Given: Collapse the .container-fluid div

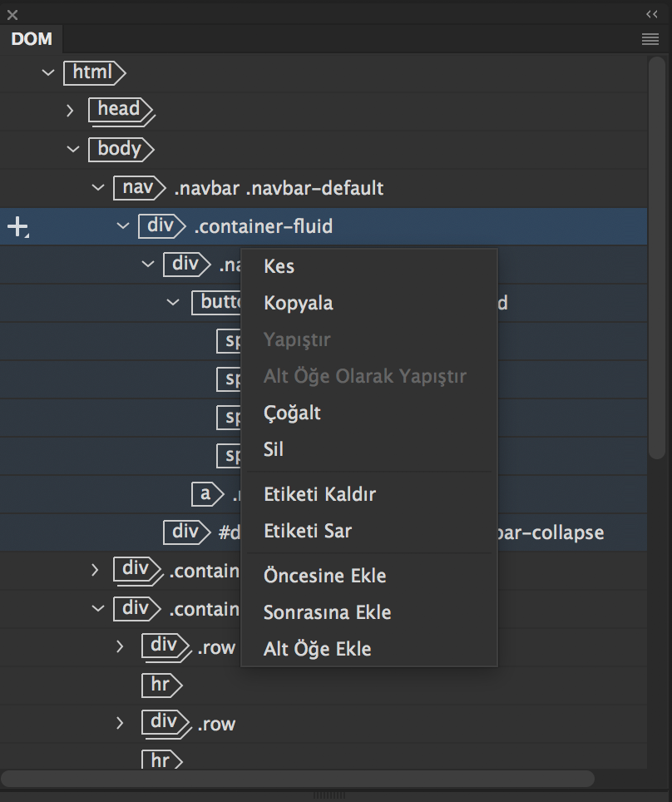Looking at the screenshot, I should (122, 225).
